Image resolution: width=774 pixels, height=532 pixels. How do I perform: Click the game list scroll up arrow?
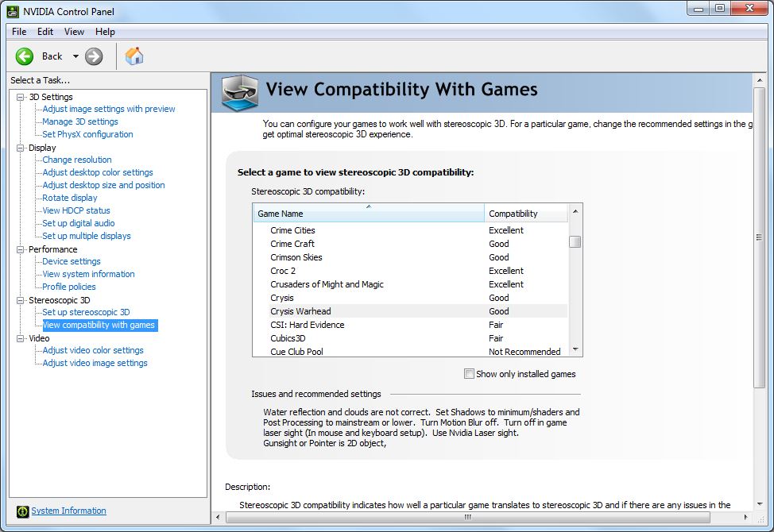tap(575, 211)
